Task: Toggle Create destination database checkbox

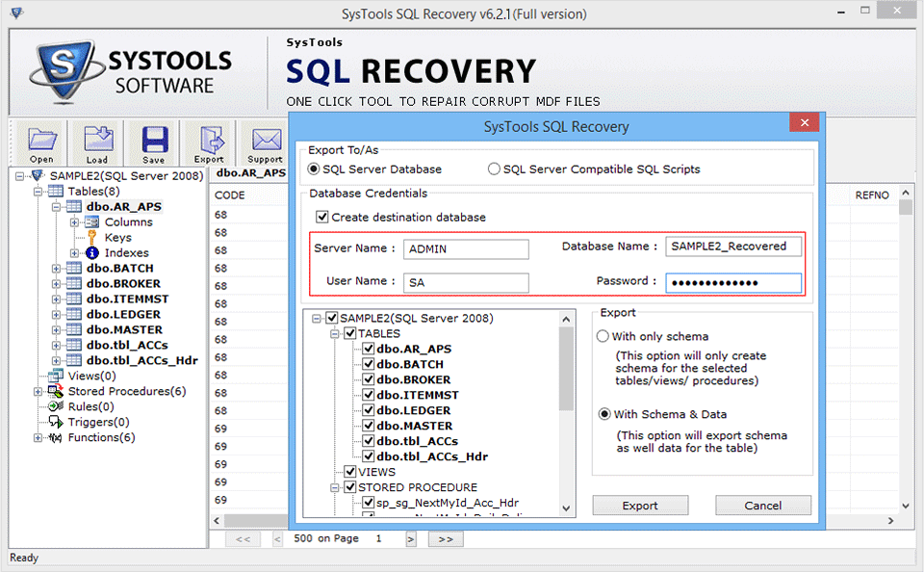Action: pyautogui.click(x=321, y=217)
